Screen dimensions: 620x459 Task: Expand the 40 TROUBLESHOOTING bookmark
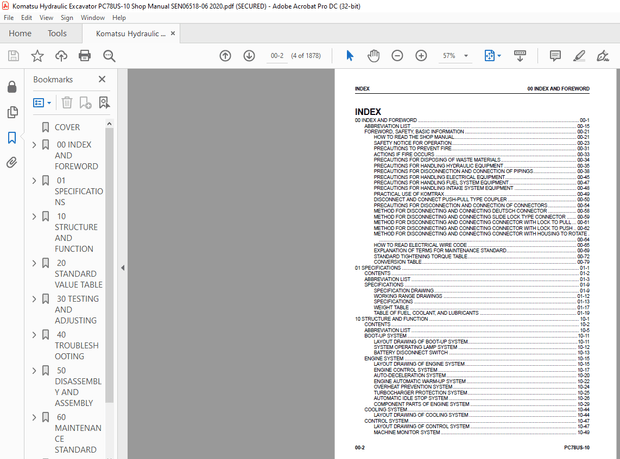pos(34,335)
